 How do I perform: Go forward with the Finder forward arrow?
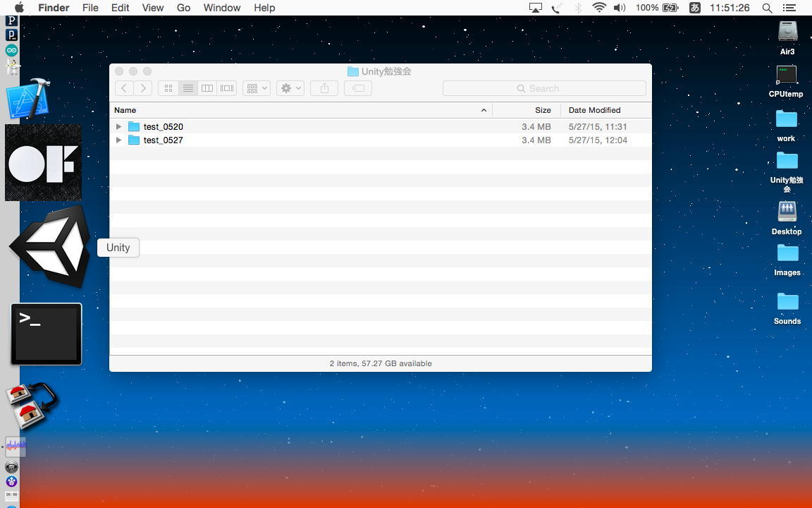143,88
